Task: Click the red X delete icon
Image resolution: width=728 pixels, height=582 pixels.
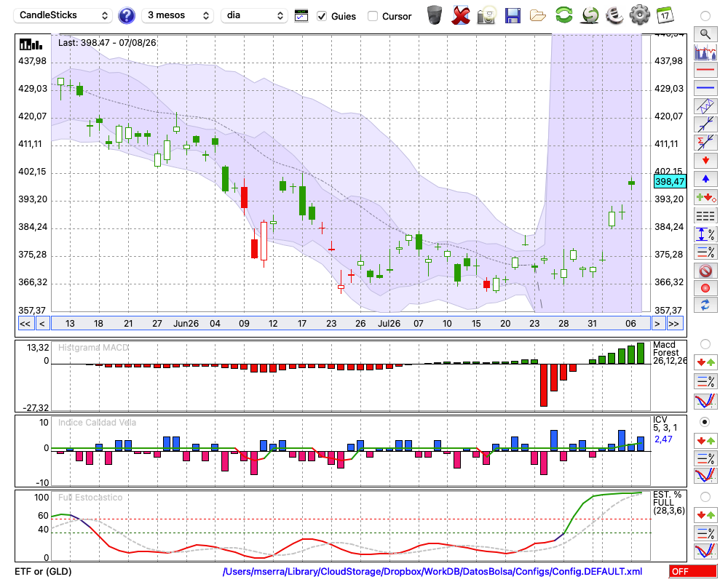Action: click(x=461, y=15)
